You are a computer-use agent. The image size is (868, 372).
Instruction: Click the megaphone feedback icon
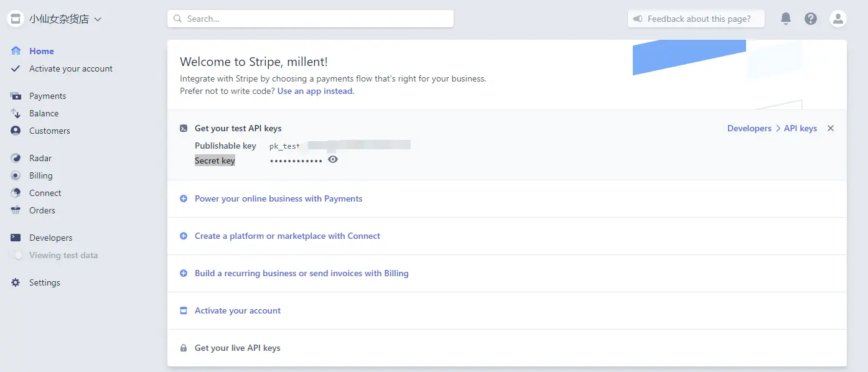638,19
